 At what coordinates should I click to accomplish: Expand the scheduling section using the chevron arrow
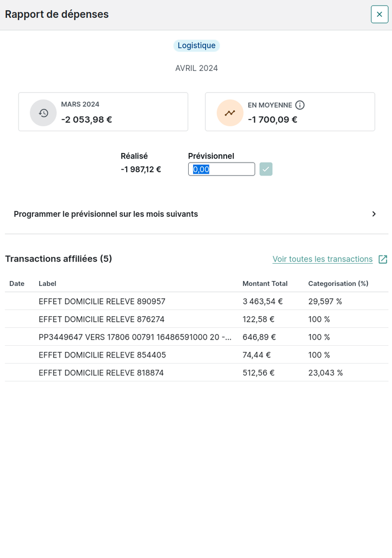coord(374,214)
